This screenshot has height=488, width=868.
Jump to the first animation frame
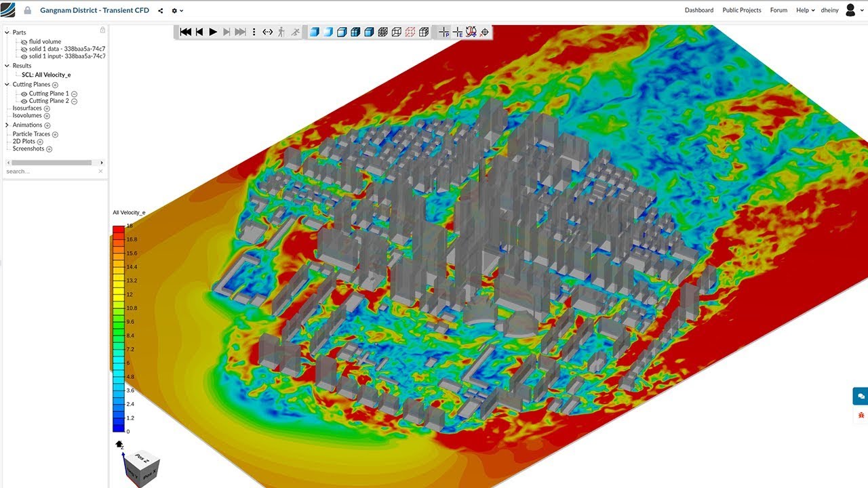point(185,32)
